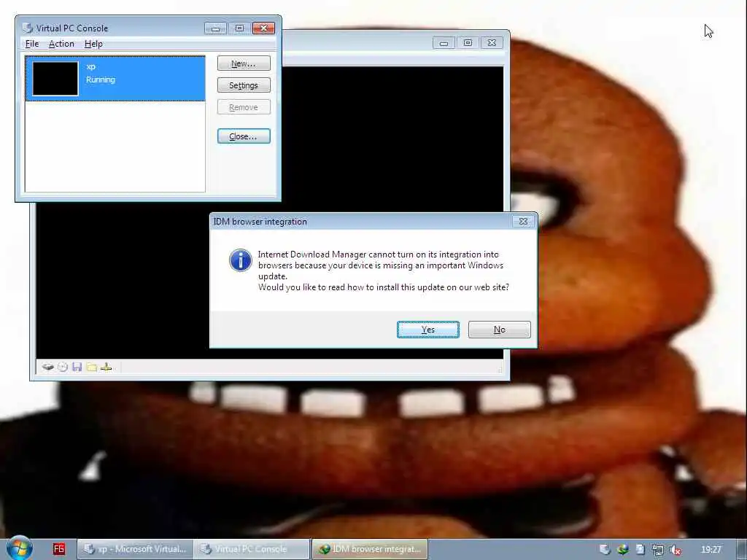Select the xp Running virtual machine entry
The height and width of the screenshot is (560, 747).
coord(115,79)
